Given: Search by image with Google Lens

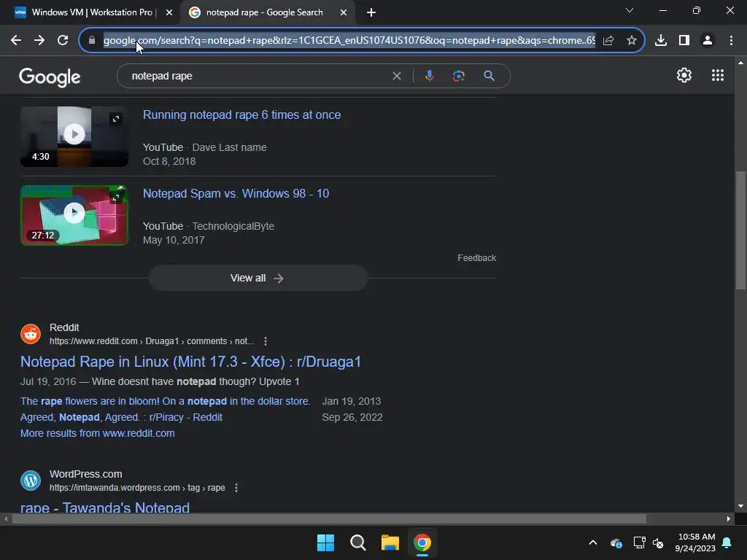Looking at the screenshot, I should [458, 76].
